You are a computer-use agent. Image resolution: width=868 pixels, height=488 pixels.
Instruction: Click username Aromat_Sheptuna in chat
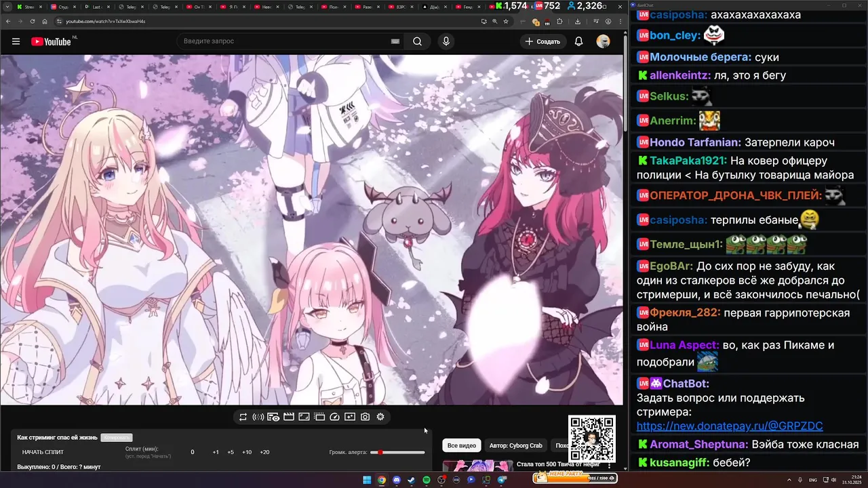[699, 445]
